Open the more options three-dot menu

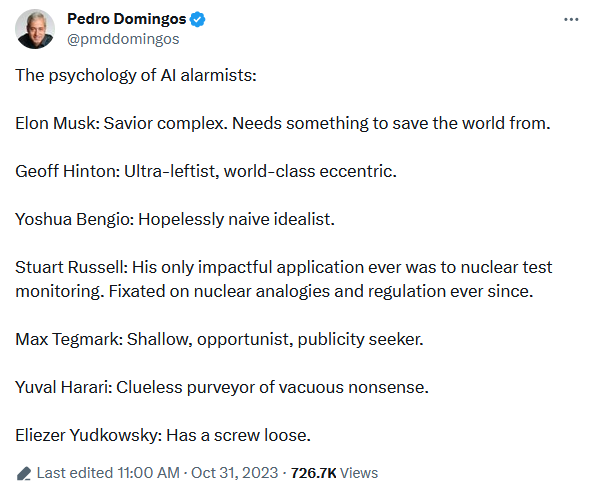(x=571, y=19)
